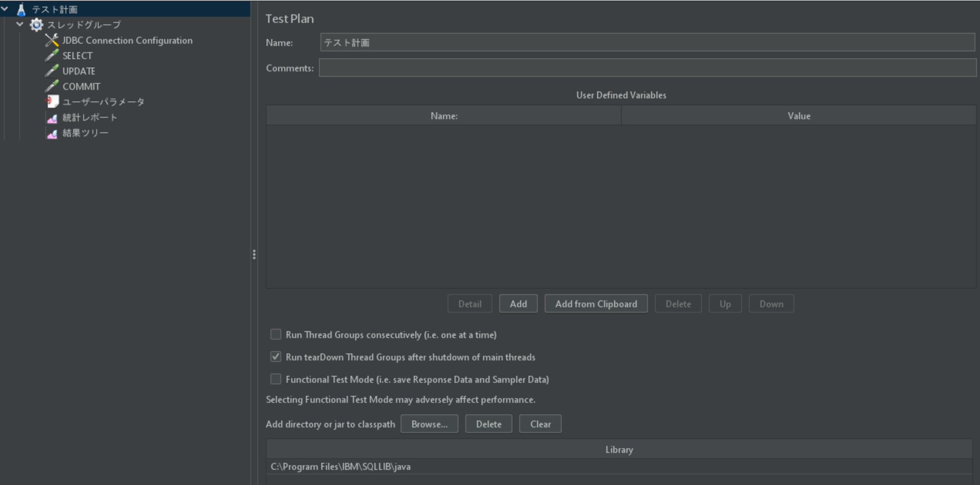
Task: Click the 結果ツリー listener graph icon
Action: tap(52, 133)
